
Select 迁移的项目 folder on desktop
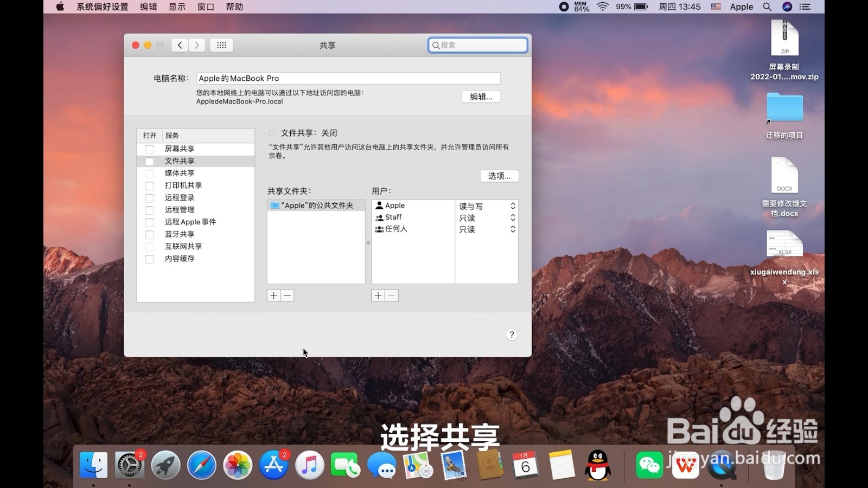[x=784, y=115]
